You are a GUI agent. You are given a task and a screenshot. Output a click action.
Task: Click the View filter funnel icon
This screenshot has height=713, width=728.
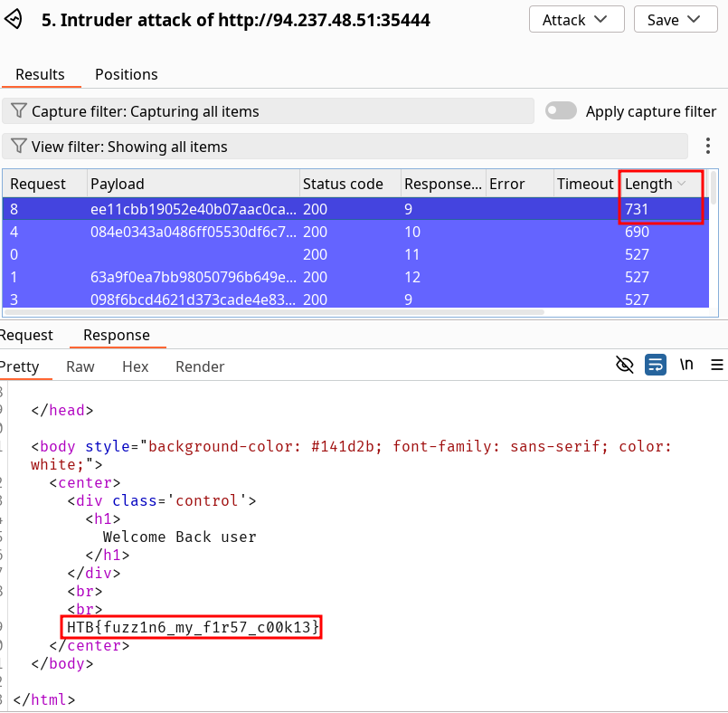coord(18,147)
